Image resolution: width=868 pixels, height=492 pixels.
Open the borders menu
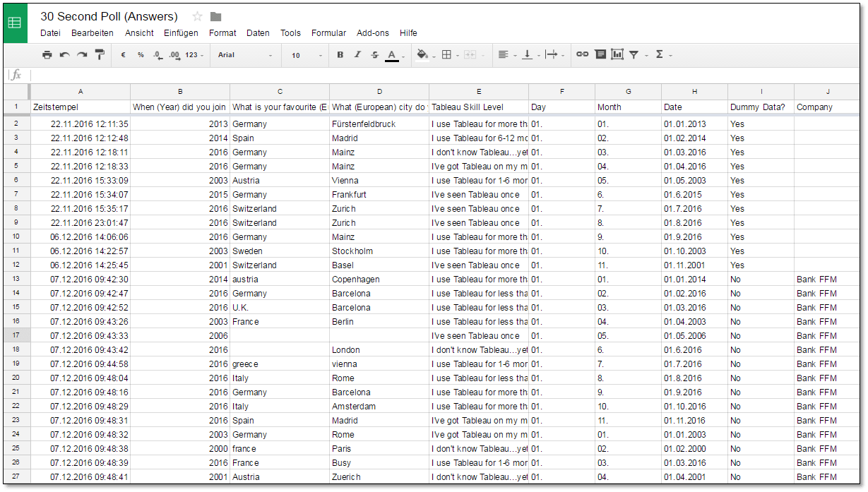pyautogui.click(x=446, y=54)
